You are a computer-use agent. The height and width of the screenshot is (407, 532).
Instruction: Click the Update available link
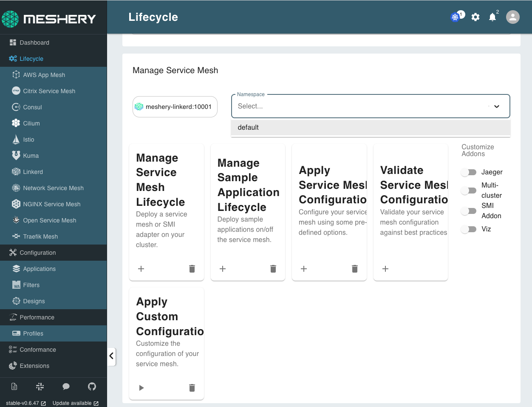point(72,403)
